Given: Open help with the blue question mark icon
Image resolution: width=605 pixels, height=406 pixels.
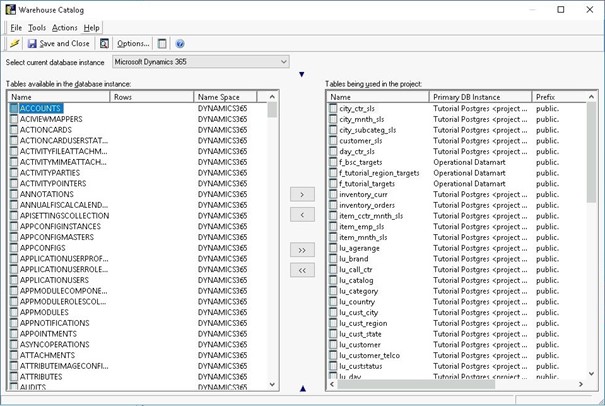Looking at the screenshot, I should tap(180, 44).
